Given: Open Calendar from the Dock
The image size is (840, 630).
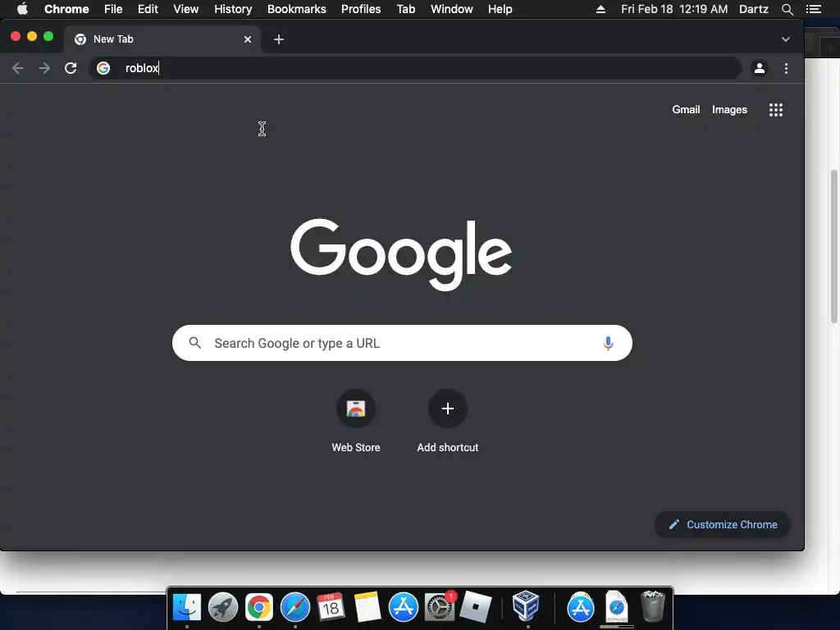Looking at the screenshot, I should (x=331, y=607).
